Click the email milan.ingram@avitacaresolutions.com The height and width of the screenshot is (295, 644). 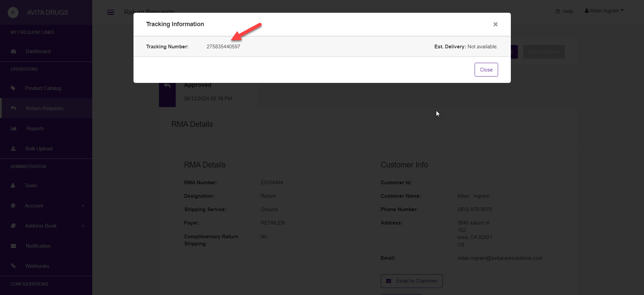[x=500, y=258]
